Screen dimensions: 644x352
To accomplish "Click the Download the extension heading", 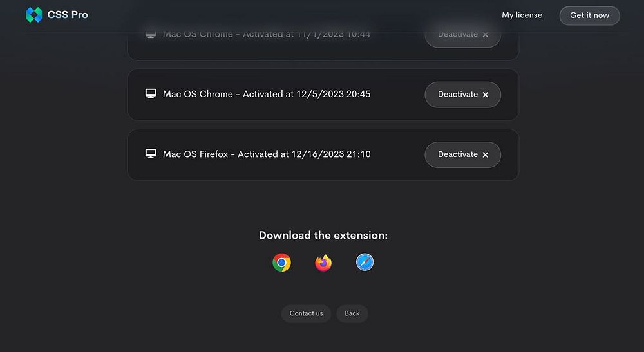I will (323, 236).
